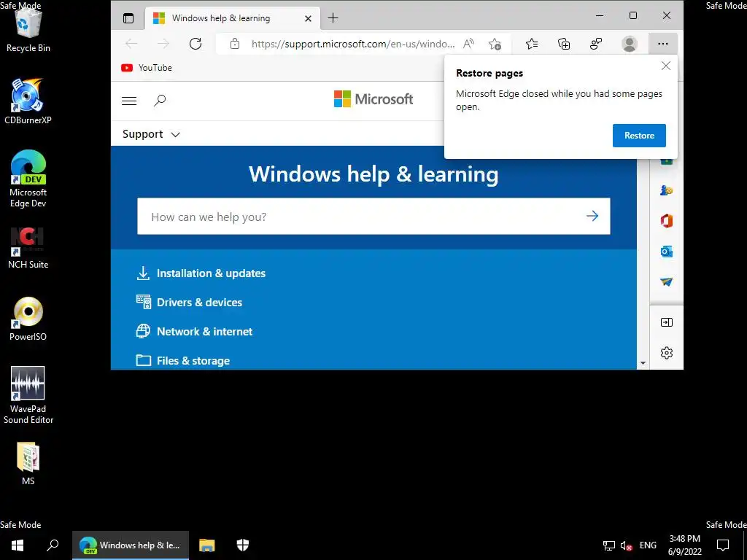The height and width of the screenshot is (560, 747).
Task: Close the Windows help & learning tab
Action: 309,18
